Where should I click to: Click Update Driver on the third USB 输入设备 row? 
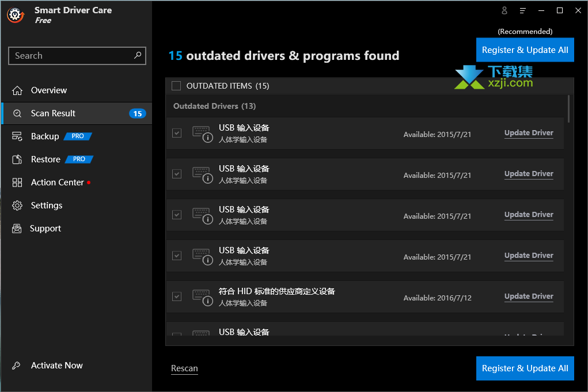click(x=529, y=215)
